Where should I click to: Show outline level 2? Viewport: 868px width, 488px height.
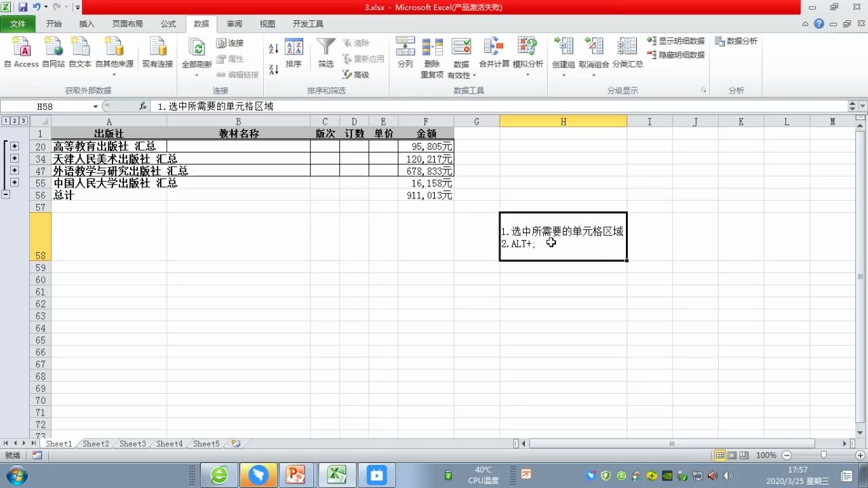15,121
